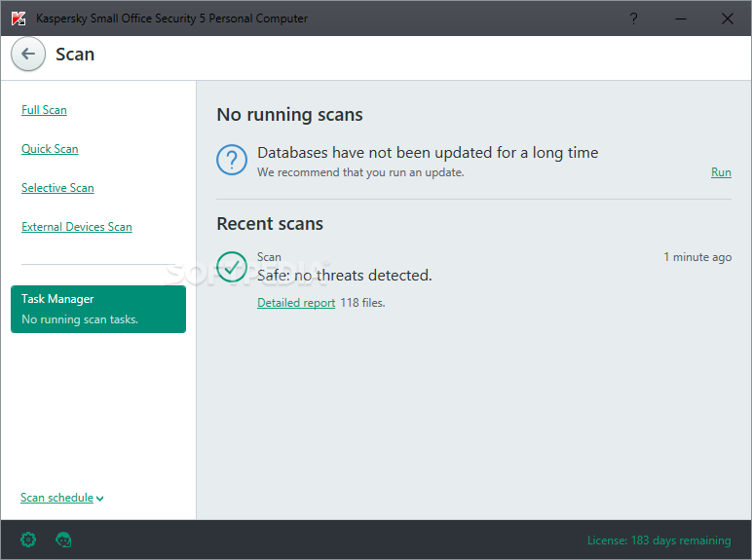Click 'Safe: no threats detected.' result
Image resolution: width=752 pixels, height=560 pixels.
(345, 276)
